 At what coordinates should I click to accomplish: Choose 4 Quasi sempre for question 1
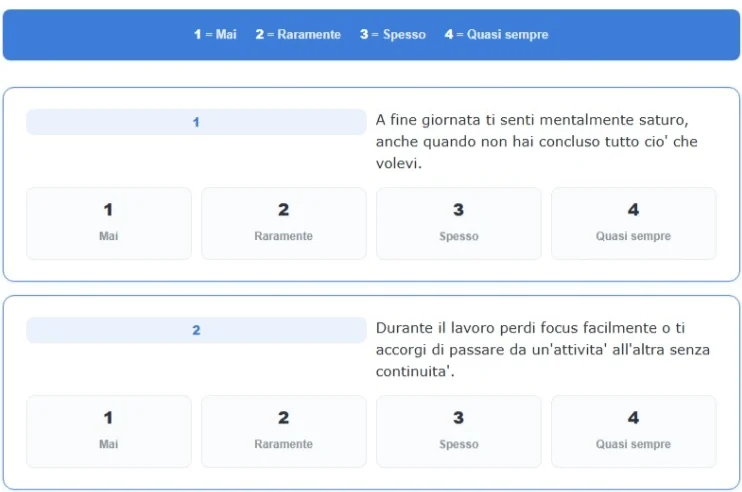click(634, 223)
